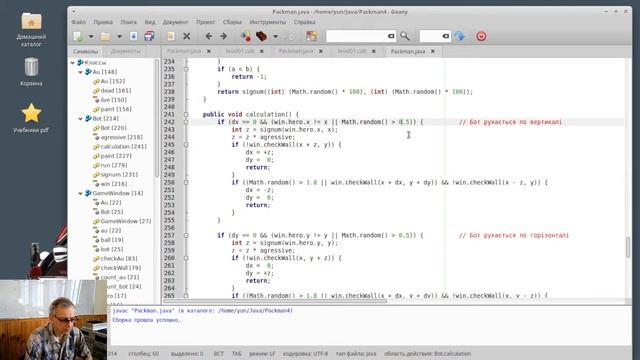Click the red quit power icon

click(481, 36)
